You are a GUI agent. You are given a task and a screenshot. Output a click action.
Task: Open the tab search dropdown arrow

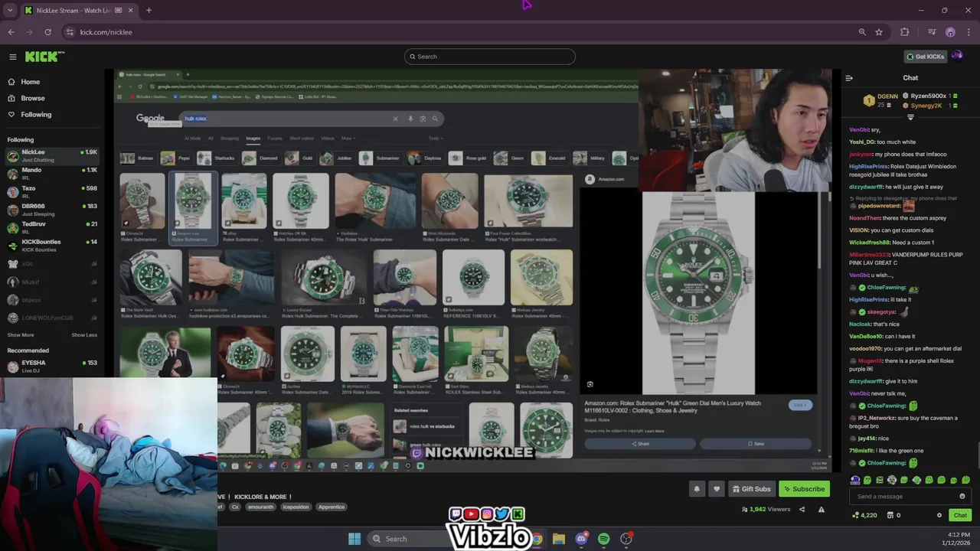point(10,11)
